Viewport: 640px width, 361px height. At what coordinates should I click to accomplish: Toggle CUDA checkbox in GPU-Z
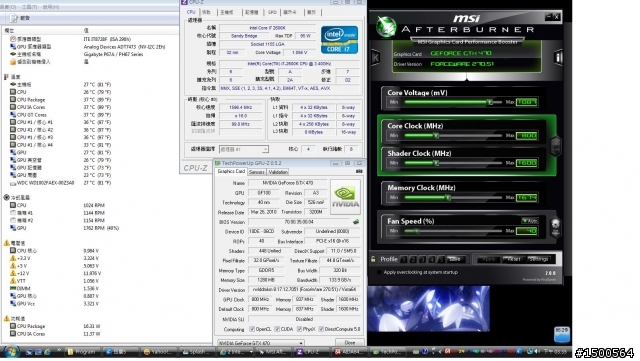(x=277, y=329)
